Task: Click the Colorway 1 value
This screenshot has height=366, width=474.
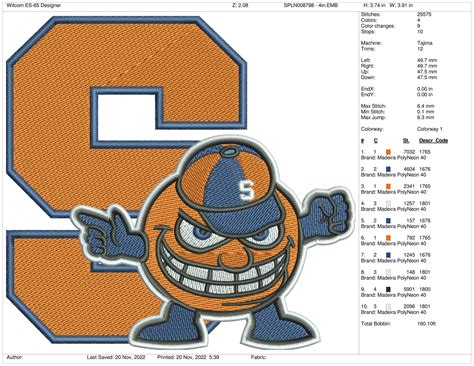Action: [430, 129]
